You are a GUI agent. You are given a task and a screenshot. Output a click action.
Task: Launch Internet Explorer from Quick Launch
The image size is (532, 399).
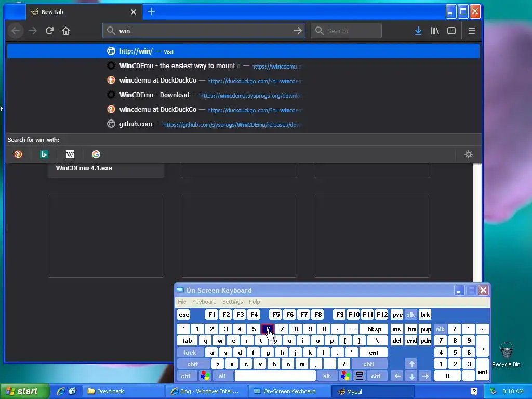tap(61, 391)
